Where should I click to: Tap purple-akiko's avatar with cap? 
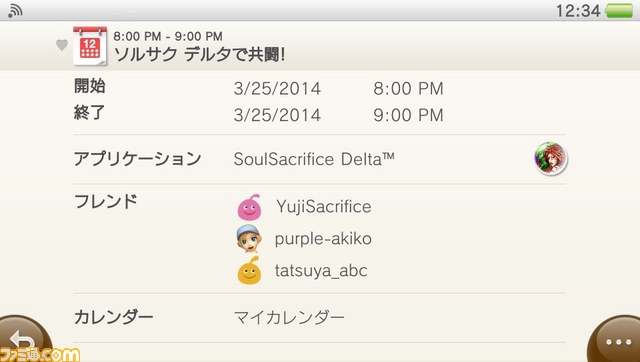(x=249, y=238)
